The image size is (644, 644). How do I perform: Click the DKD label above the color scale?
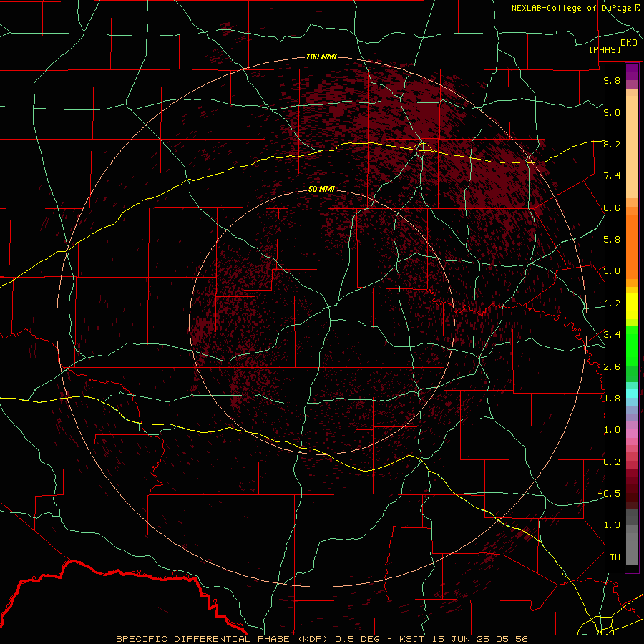[x=629, y=43]
